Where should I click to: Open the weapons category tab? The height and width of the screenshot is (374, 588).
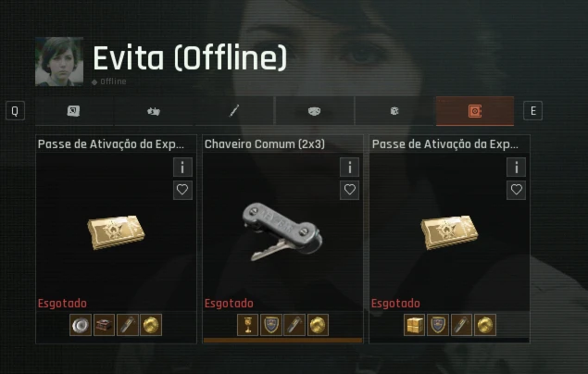154,111
